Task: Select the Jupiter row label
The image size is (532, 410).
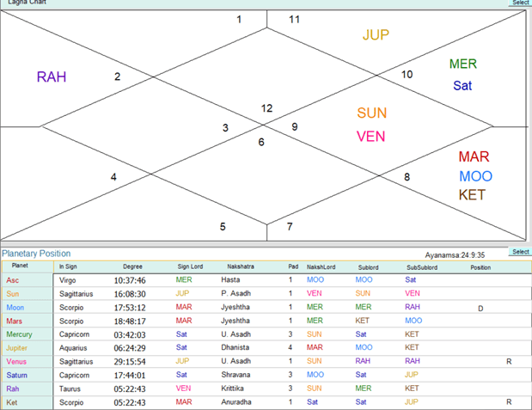Action: 19,347
